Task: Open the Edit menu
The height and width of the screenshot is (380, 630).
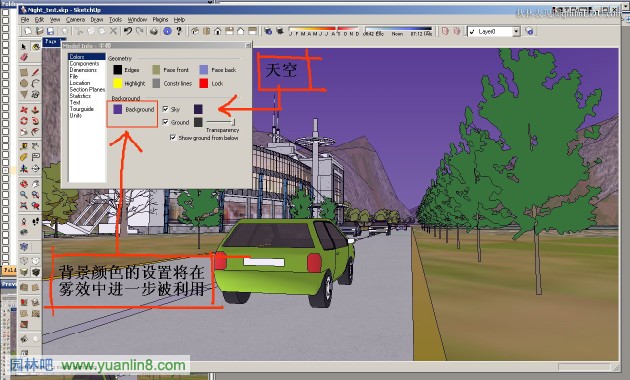Action: click(39, 19)
